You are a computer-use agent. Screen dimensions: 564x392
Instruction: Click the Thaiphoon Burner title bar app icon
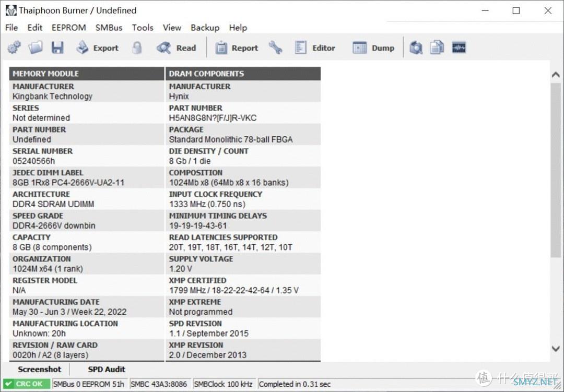pos(11,10)
